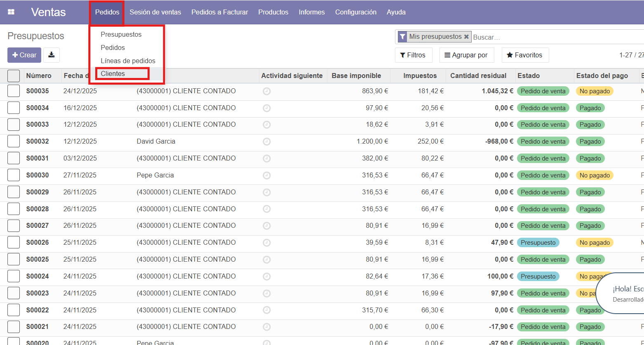Screen dimensions: 644x345
Task: Click the download export icon button
Action: (x=52, y=55)
